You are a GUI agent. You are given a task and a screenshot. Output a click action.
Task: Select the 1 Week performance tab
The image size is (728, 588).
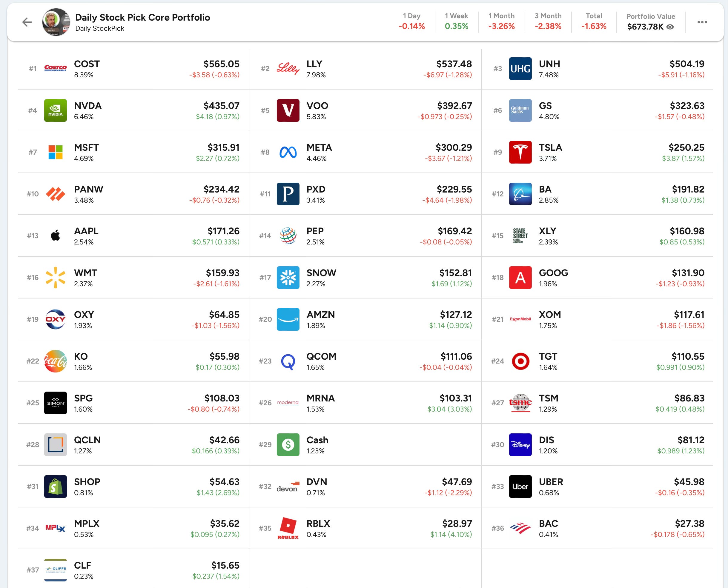[456, 21]
